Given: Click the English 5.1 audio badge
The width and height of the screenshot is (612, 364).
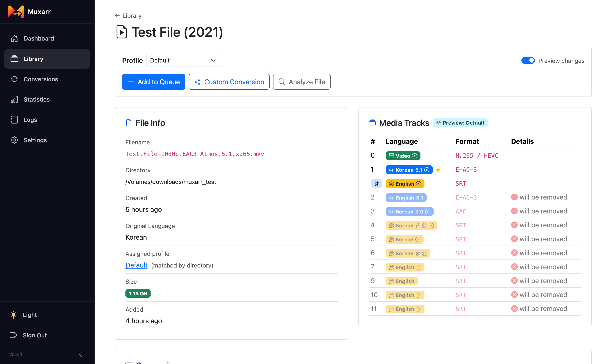Looking at the screenshot, I should pos(406,198).
